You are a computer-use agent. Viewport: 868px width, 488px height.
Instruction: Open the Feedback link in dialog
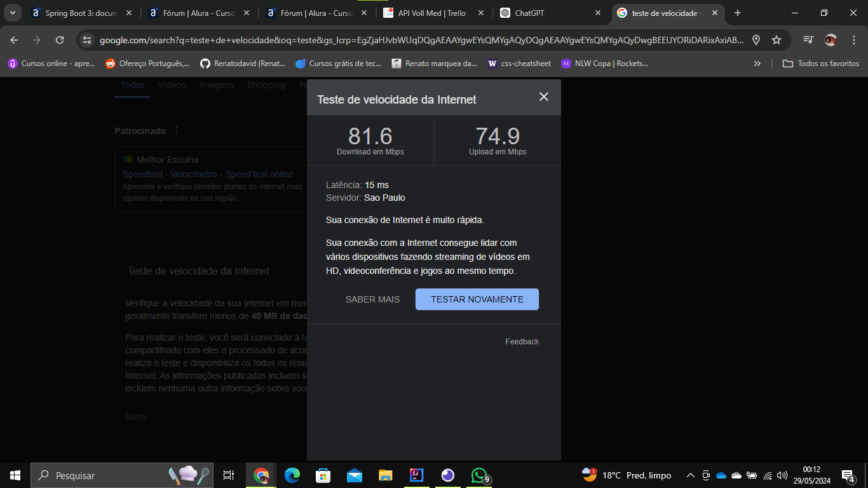point(522,342)
